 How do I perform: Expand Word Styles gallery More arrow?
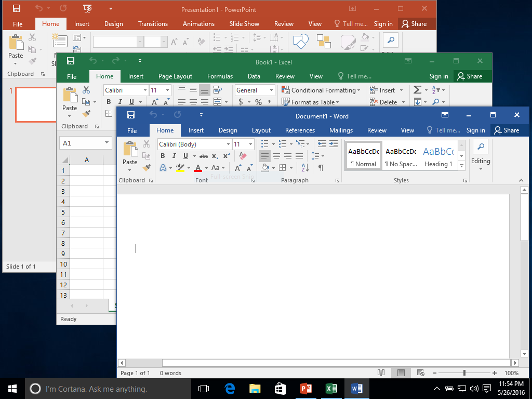461,166
